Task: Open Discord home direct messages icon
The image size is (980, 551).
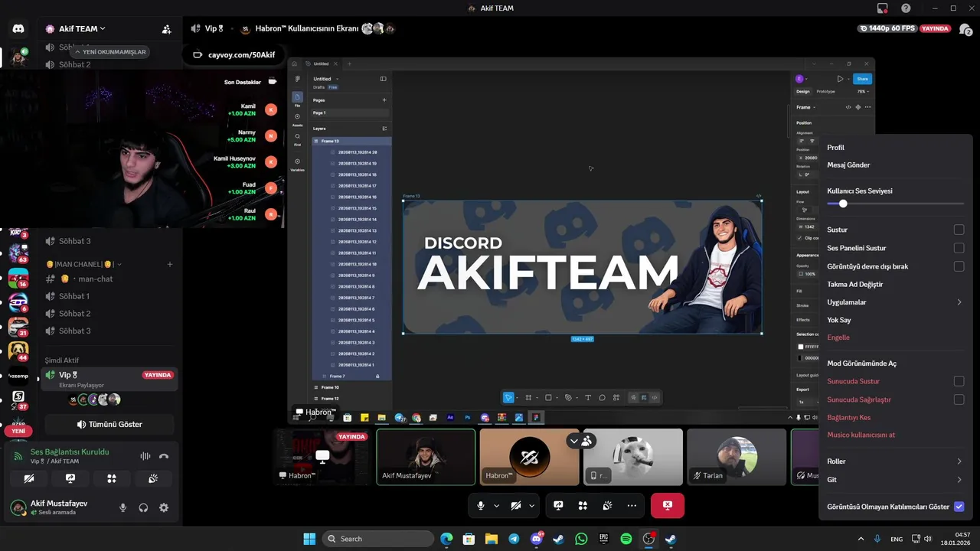Action: pos(18,28)
